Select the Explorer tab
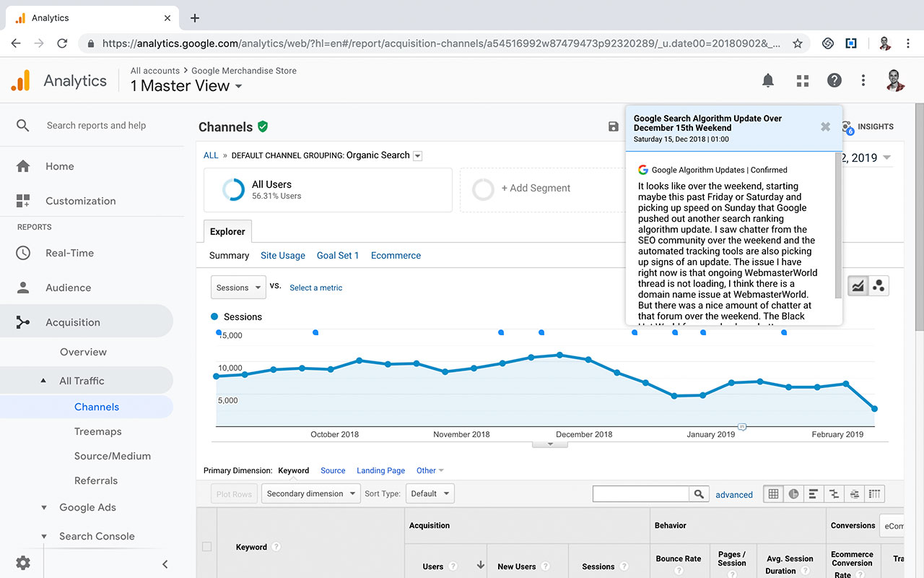 tap(227, 231)
